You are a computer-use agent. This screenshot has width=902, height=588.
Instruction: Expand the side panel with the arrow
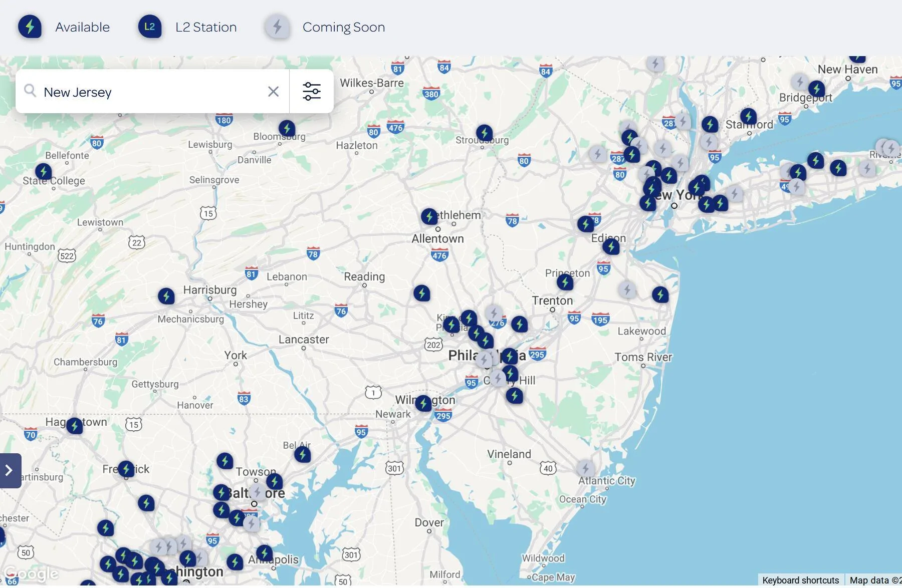(x=10, y=470)
